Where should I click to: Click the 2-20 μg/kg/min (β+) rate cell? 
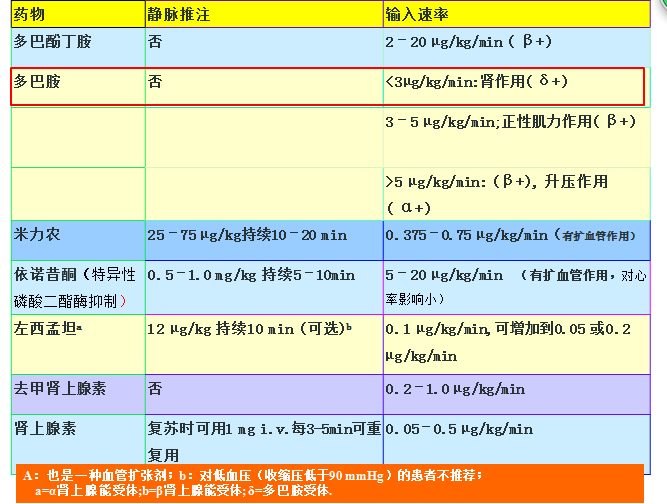point(467,42)
